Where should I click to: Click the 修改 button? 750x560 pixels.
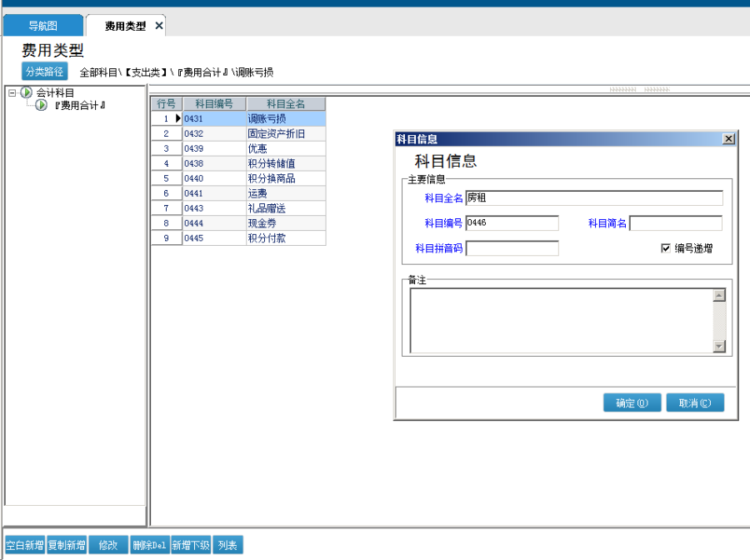tap(108, 545)
